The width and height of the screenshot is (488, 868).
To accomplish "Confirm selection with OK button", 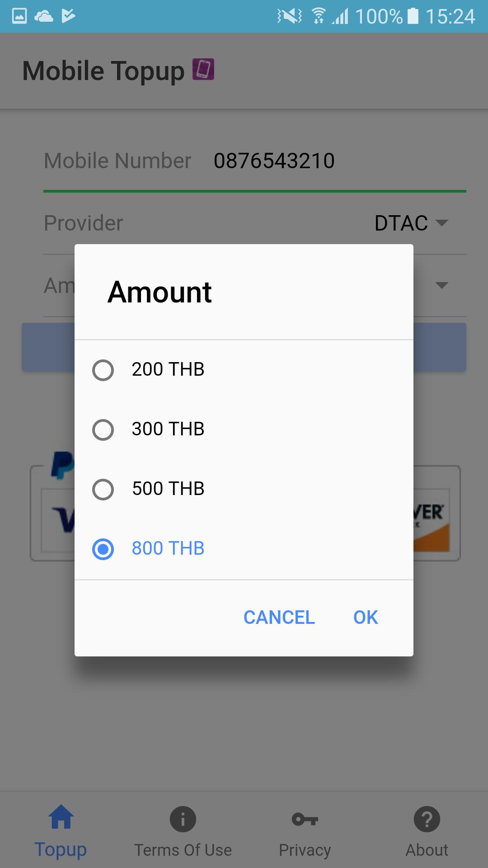I will (365, 617).
